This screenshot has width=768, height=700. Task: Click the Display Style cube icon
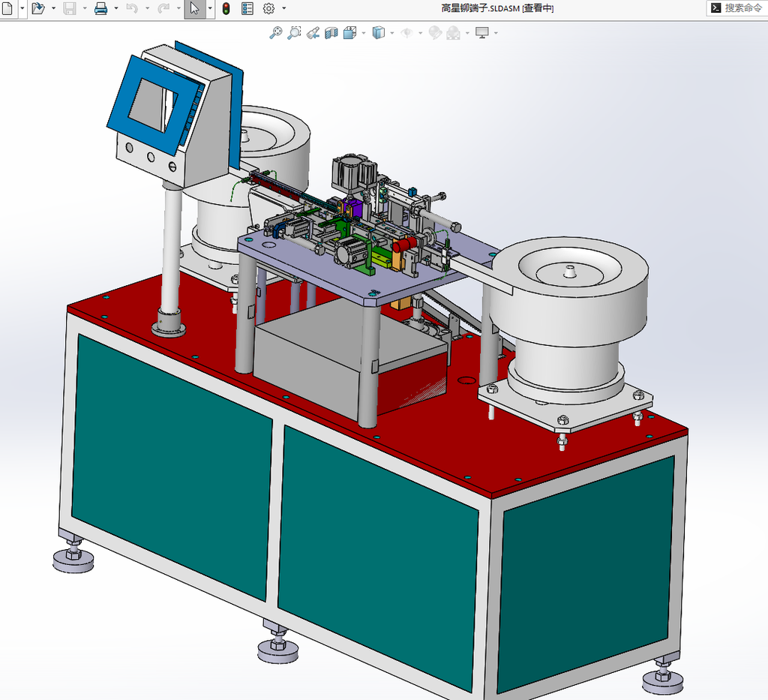(378, 33)
